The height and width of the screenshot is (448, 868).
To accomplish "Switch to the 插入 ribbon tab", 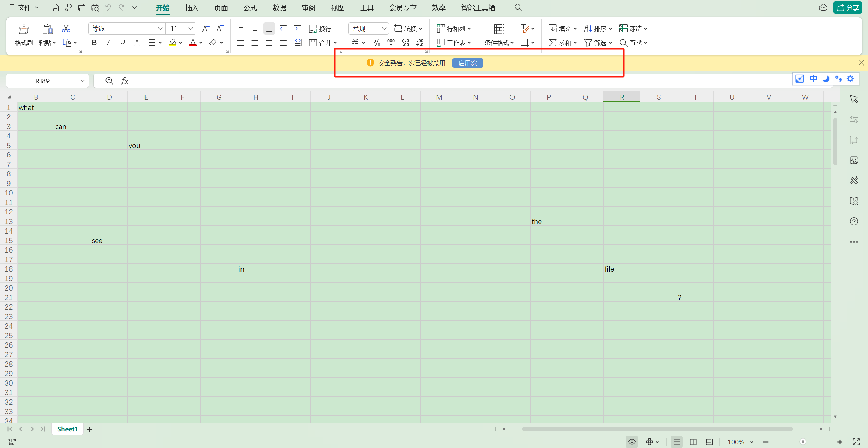I will 192,7.
